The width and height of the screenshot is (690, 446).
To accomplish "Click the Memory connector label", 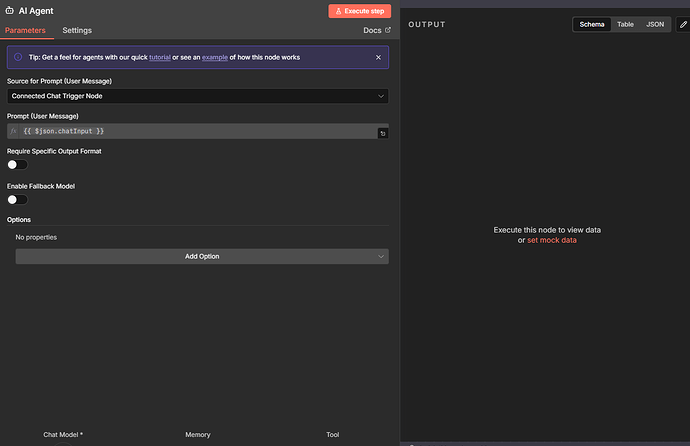I will [x=198, y=435].
